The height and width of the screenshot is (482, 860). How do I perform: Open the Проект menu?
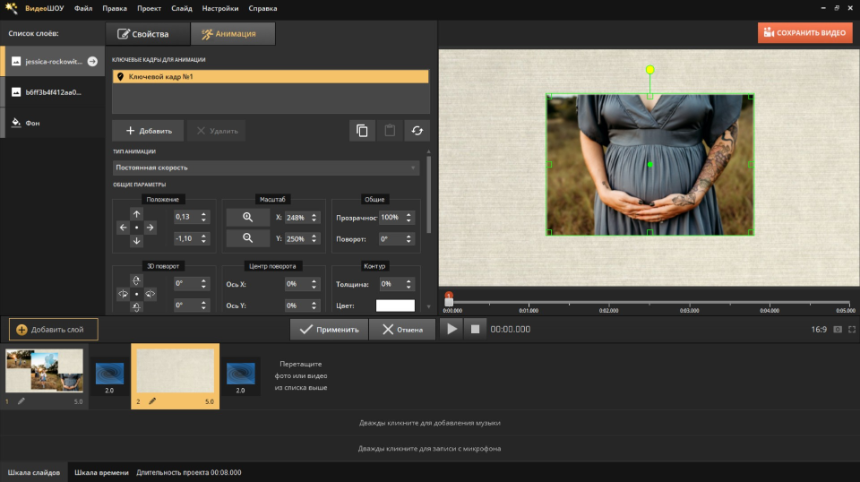pyautogui.click(x=149, y=8)
